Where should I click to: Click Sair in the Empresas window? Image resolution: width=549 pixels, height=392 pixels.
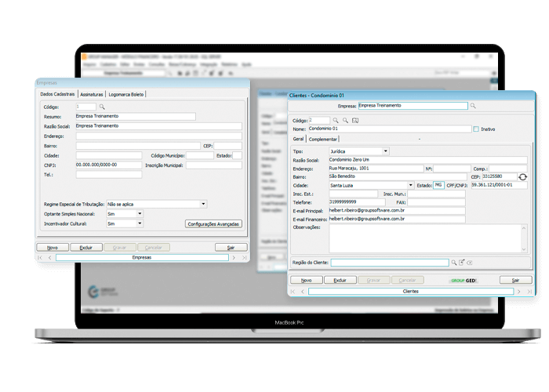point(231,248)
